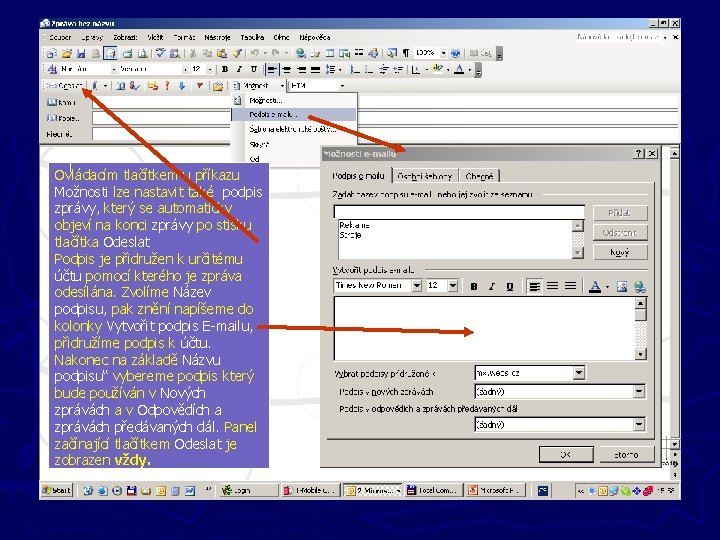Click the Přidat button

point(620,213)
